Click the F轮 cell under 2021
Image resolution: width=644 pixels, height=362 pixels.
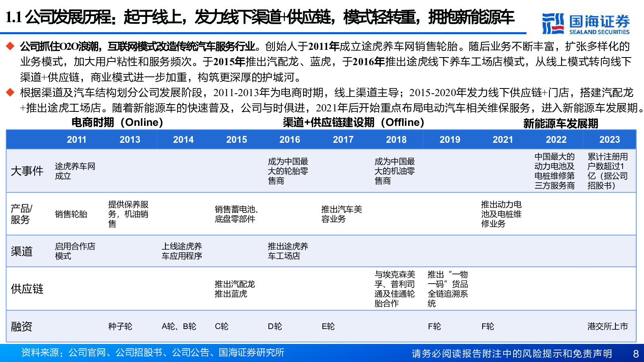click(488, 326)
